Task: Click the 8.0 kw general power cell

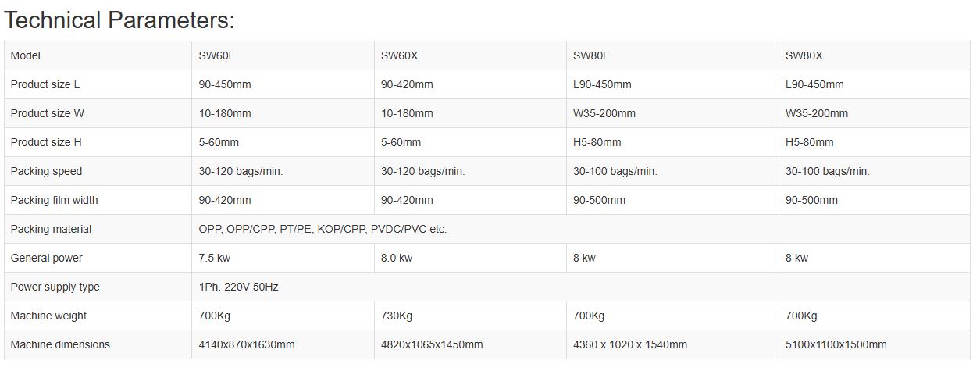Action: click(470, 258)
